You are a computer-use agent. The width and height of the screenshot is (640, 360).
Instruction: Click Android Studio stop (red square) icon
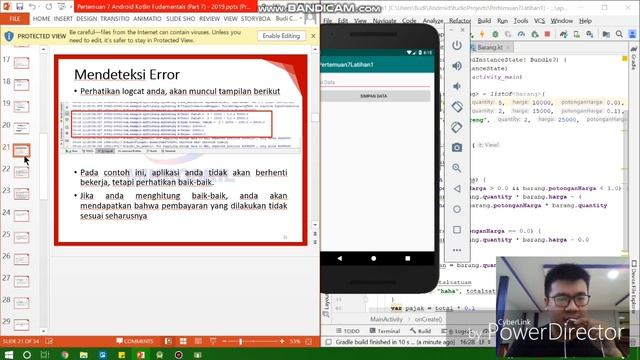coord(547,35)
